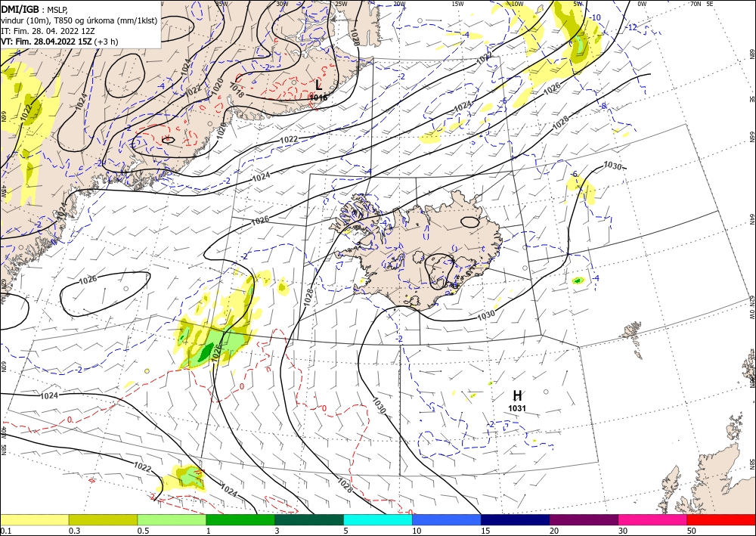This screenshot has height=536, width=756.
Task: Select the light green 0.5 mm legend swatch
Action: 172,519
